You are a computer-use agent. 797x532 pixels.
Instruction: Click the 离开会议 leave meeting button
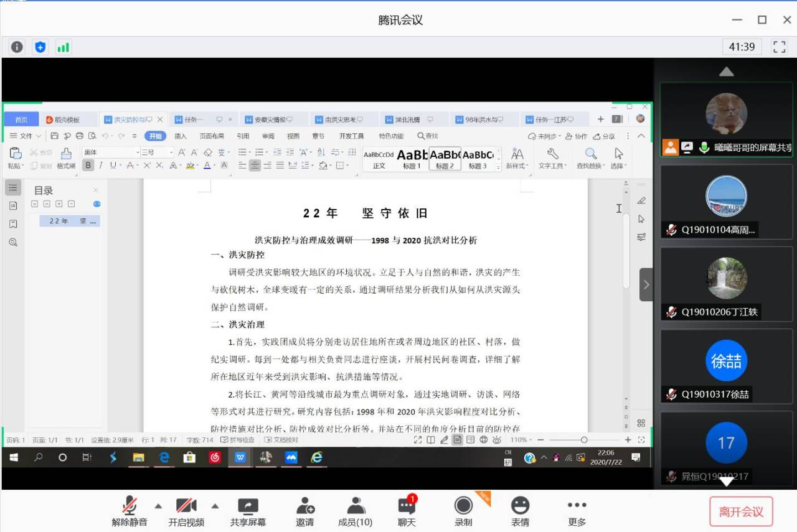pyautogui.click(x=741, y=511)
